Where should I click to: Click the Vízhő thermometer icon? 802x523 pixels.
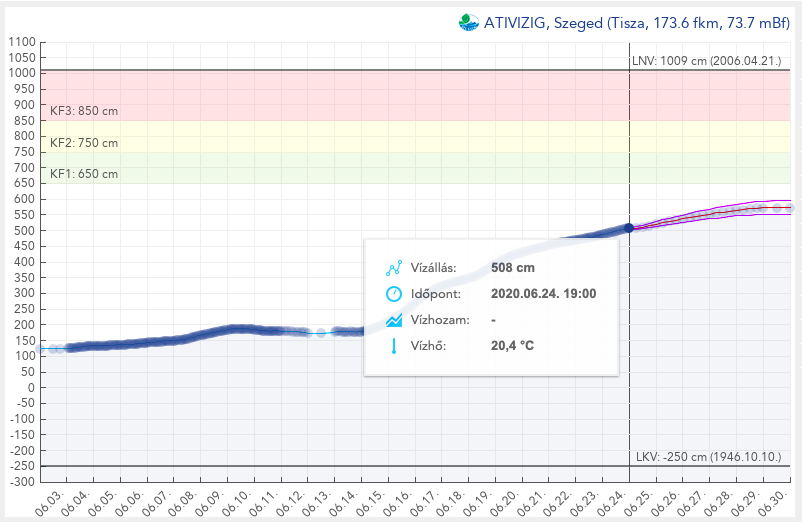pos(394,346)
